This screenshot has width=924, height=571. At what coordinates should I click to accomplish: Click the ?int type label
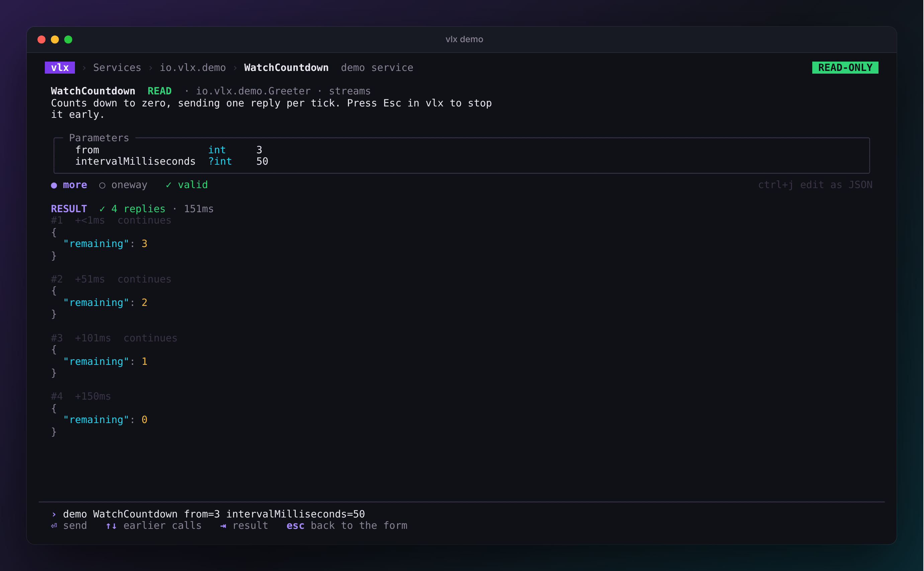click(220, 161)
